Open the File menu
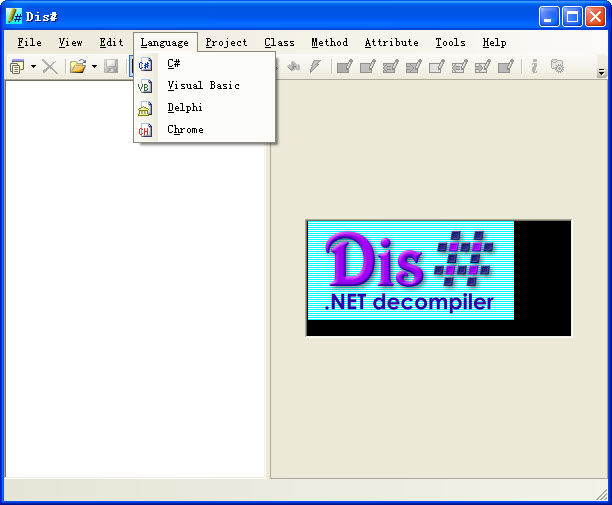 point(30,43)
